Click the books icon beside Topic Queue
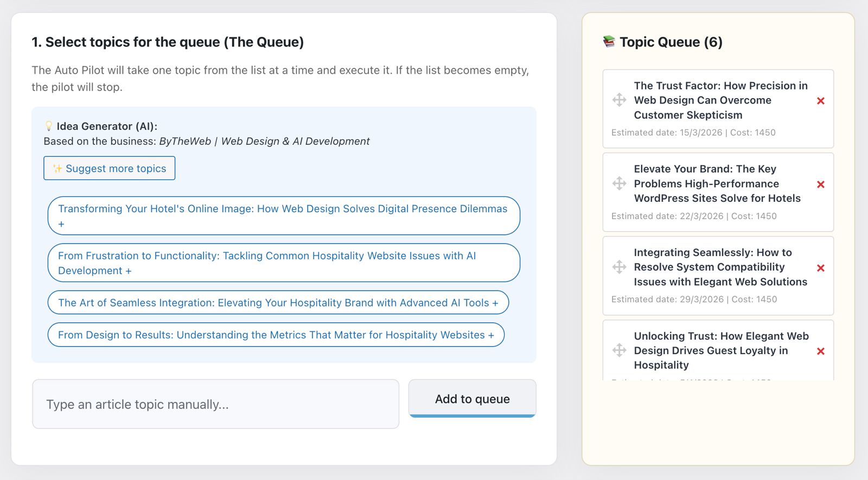The image size is (868, 480). pyautogui.click(x=609, y=42)
